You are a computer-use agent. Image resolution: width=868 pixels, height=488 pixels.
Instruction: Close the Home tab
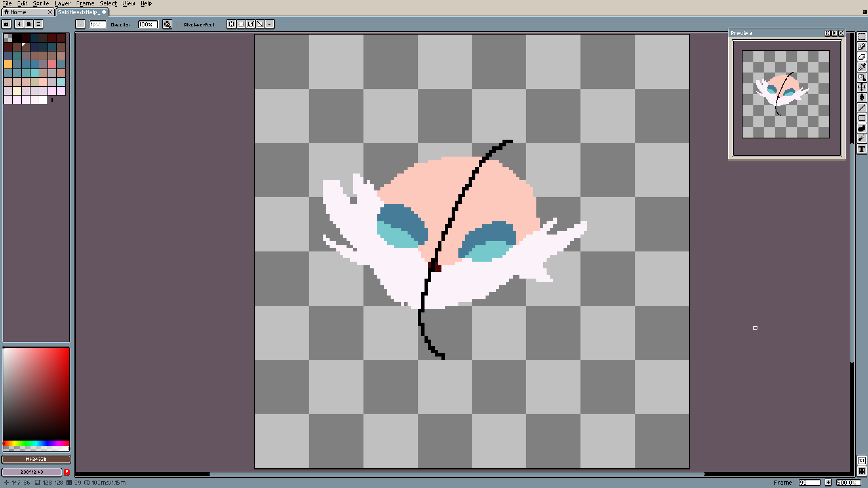coord(50,12)
